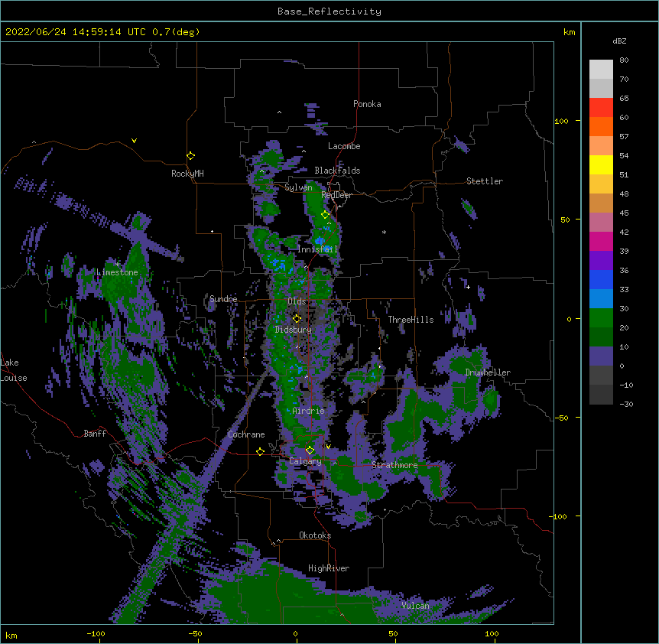Click the Banff town label
Image resolution: width=659 pixels, height=644 pixels.
(95, 434)
